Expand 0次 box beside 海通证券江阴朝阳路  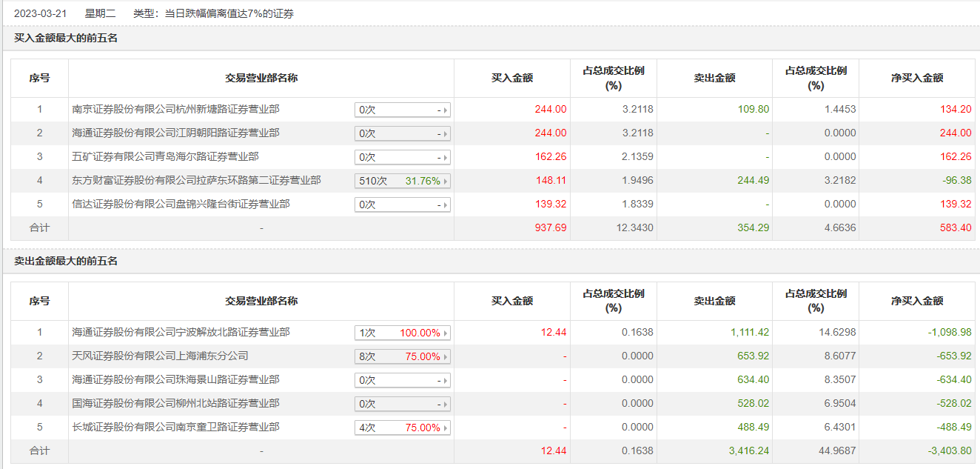pyautogui.click(x=403, y=134)
